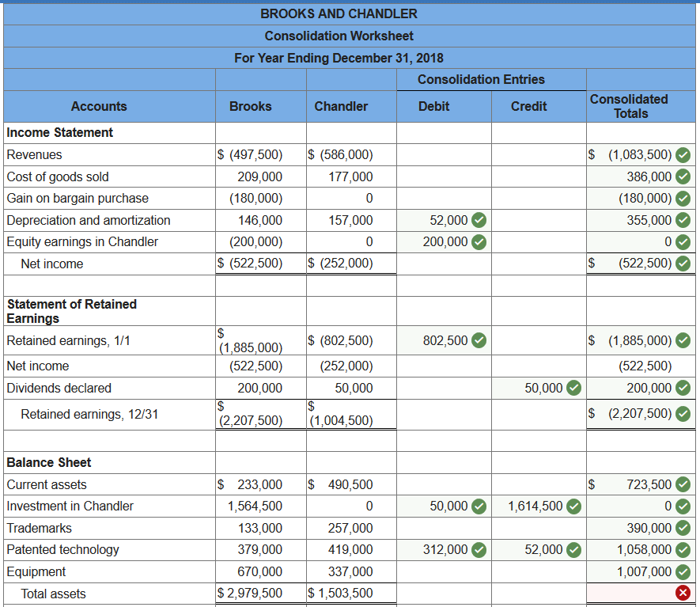Click the Current assets debit entry cell

(444, 484)
